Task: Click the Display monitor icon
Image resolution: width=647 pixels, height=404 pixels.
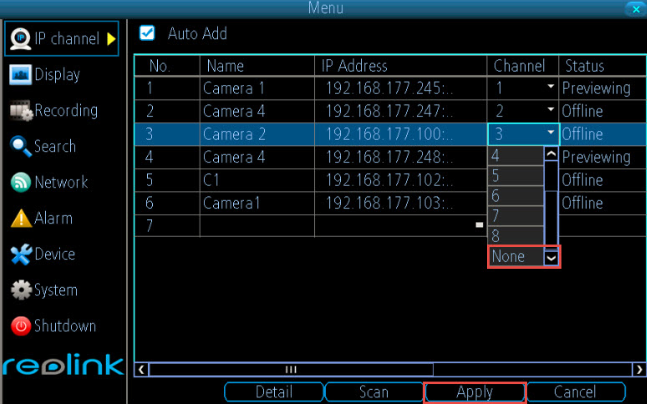Action: [x=20, y=75]
